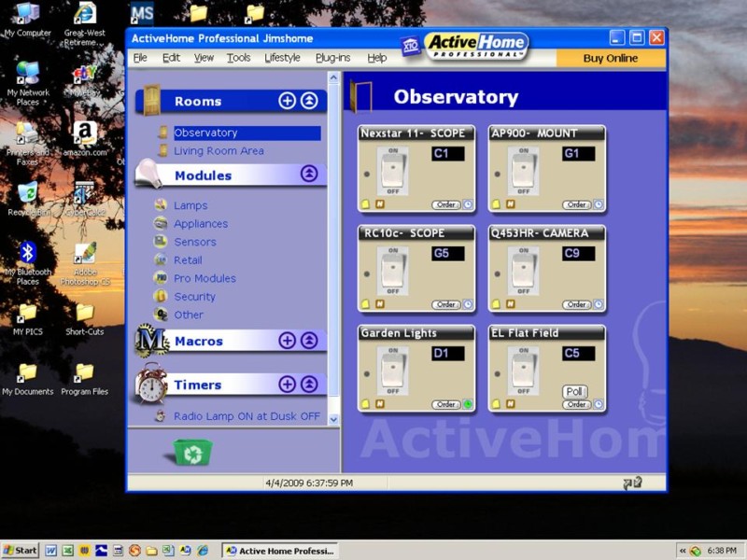Open the Plug-ins menu
The height and width of the screenshot is (560, 747).
(x=332, y=58)
